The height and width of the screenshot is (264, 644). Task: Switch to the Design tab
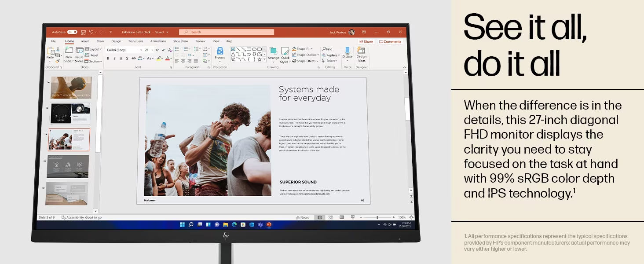(116, 41)
